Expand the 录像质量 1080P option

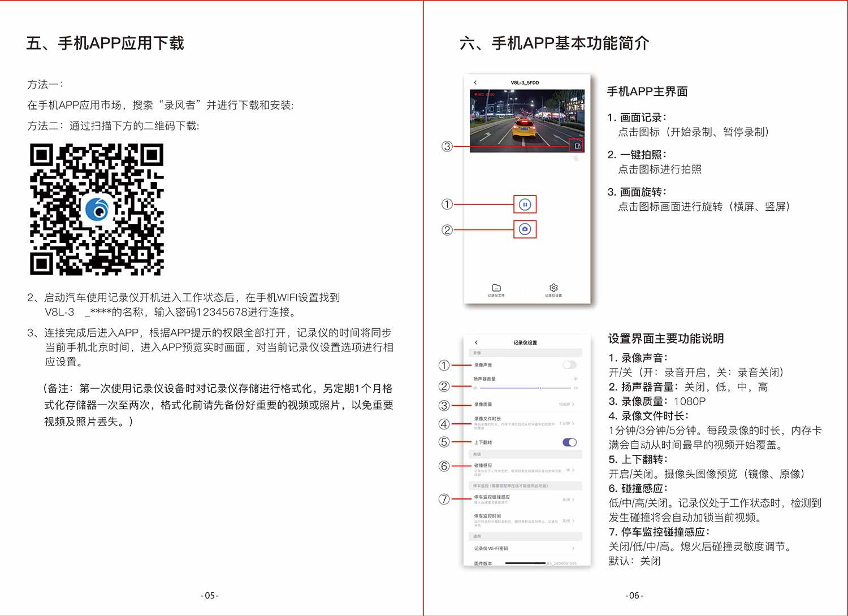click(x=566, y=405)
